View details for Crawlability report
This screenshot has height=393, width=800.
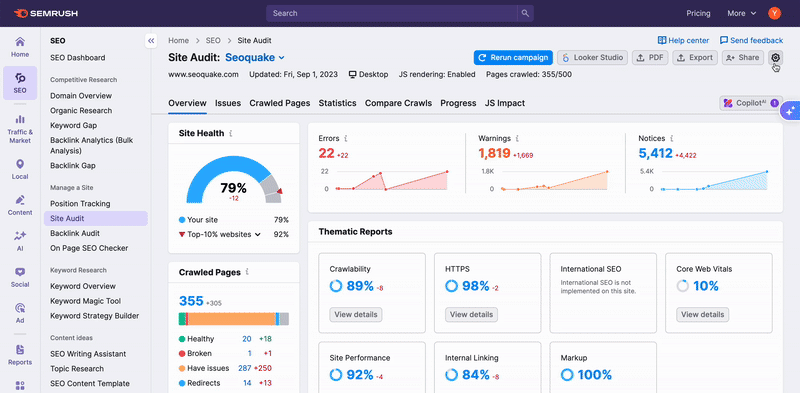[356, 314]
